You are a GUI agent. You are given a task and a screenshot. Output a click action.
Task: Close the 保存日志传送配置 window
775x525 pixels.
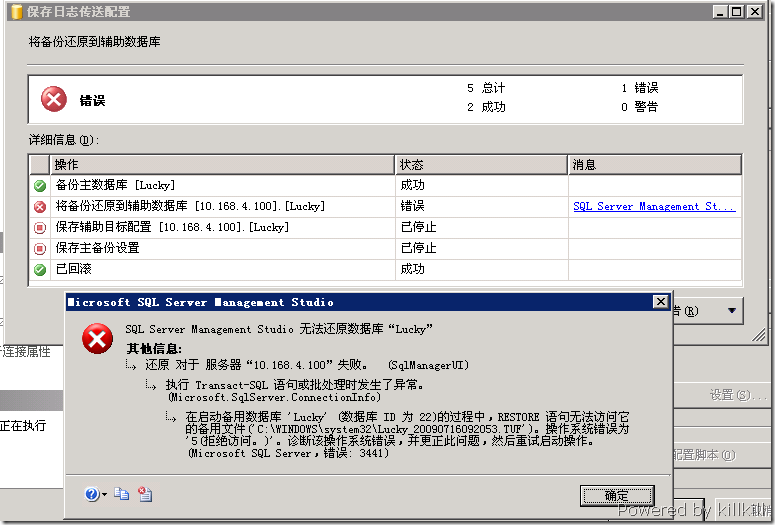point(754,11)
